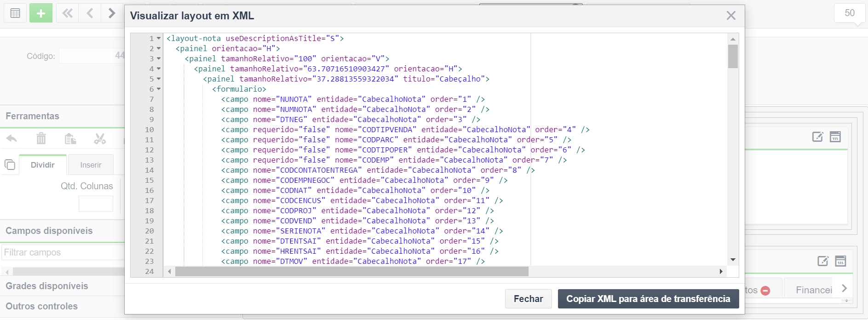
Task: Go to next record arrow icon
Action: click(x=112, y=13)
